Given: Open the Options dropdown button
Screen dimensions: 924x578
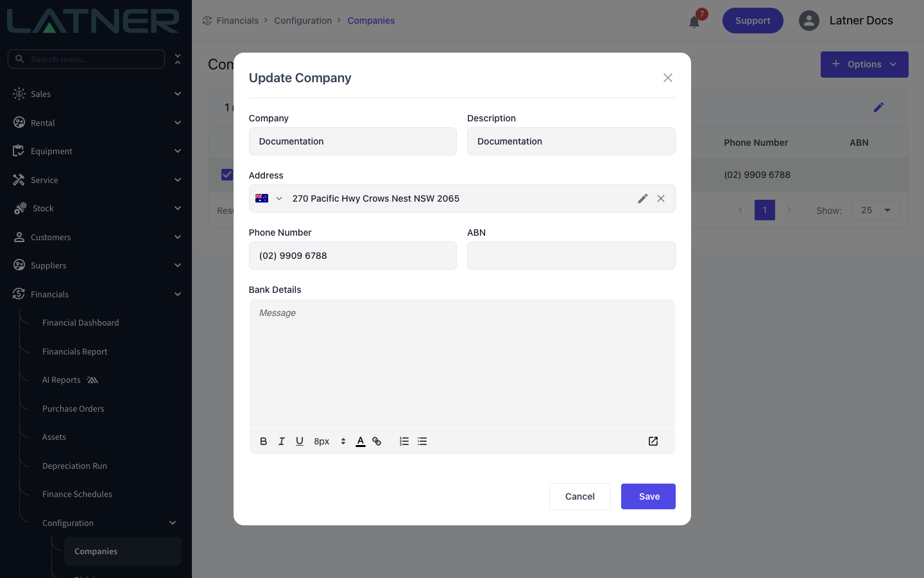Looking at the screenshot, I should pos(864,64).
